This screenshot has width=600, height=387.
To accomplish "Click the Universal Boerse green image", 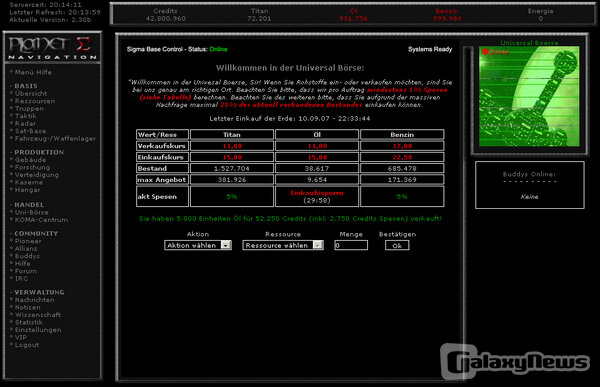I will 529,96.
